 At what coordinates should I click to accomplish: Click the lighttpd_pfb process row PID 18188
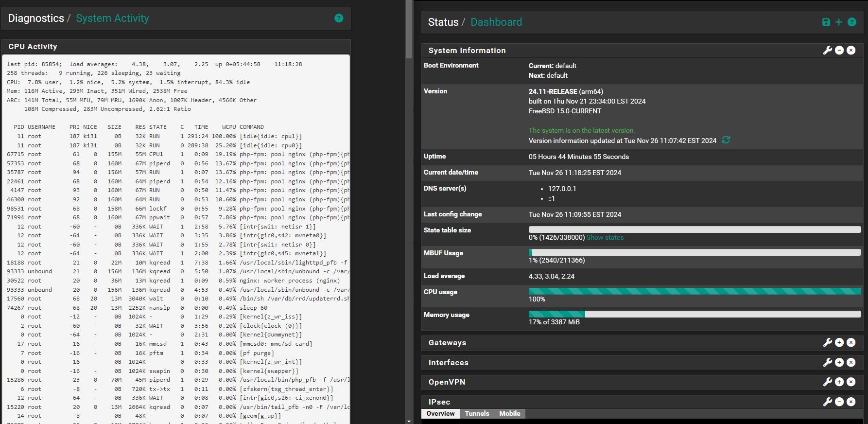[178, 263]
